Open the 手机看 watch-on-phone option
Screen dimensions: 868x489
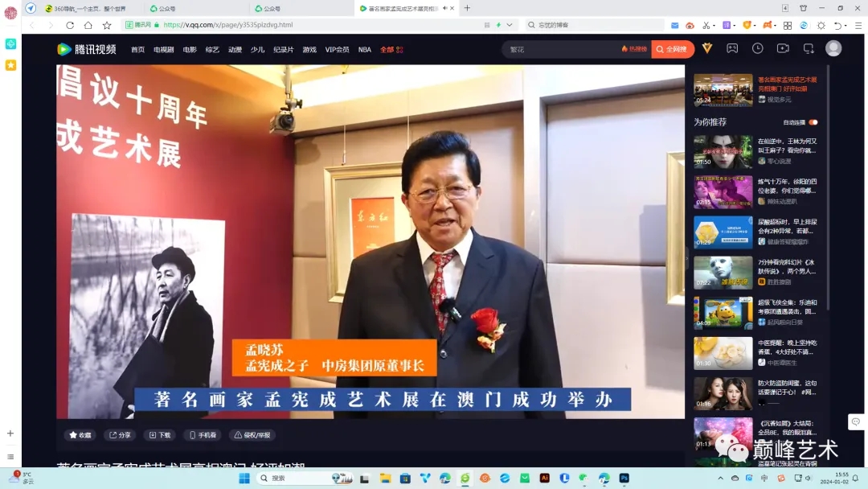pyautogui.click(x=202, y=435)
